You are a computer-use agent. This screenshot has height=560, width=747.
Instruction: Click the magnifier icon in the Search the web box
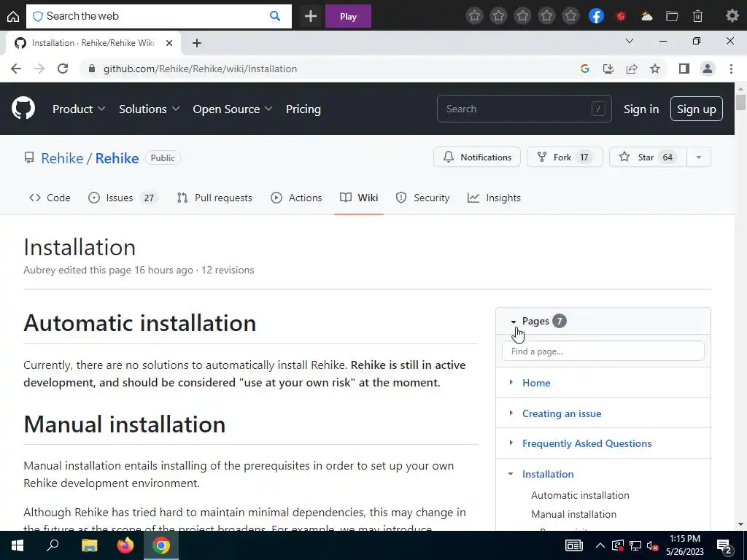275,16
